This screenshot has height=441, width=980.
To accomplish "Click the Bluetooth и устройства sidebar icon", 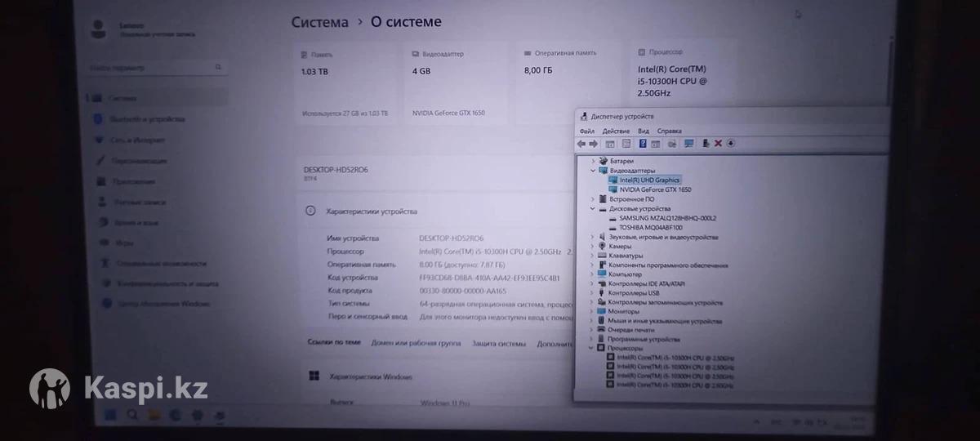I will point(100,118).
